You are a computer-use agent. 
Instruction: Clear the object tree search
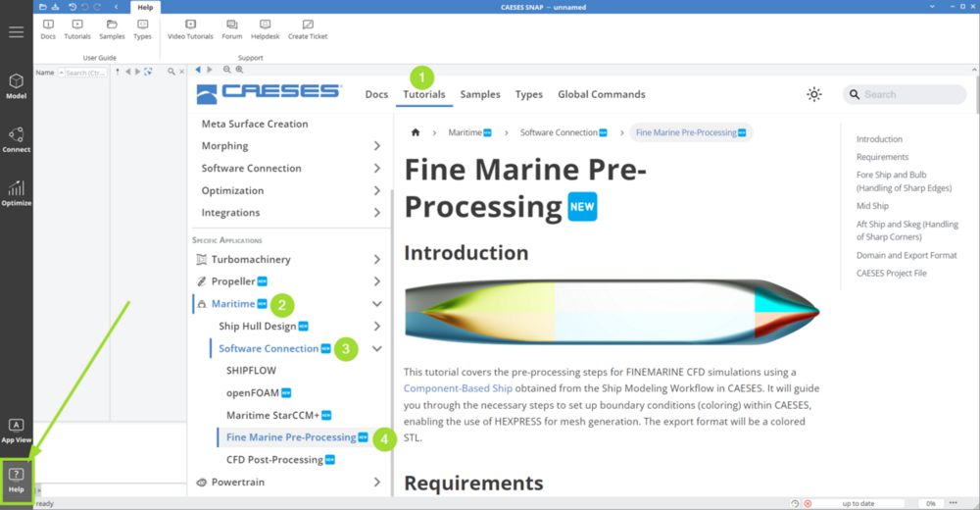182,72
